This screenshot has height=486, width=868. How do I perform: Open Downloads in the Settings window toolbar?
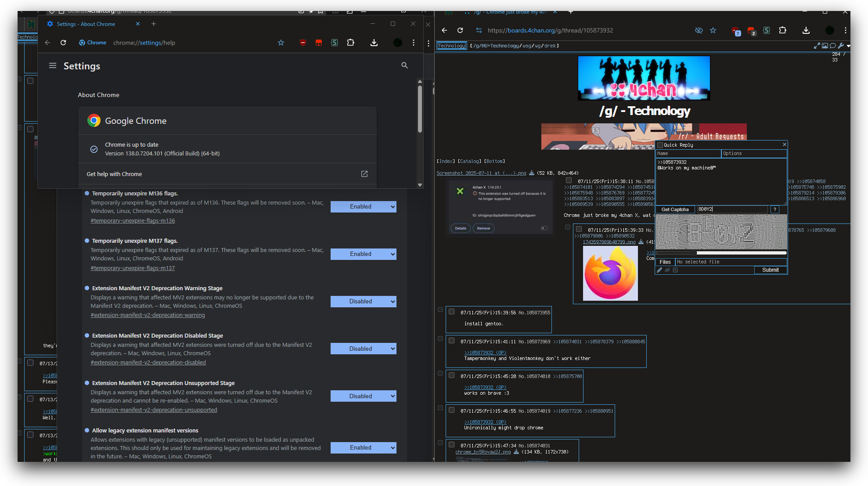pyautogui.click(x=374, y=43)
